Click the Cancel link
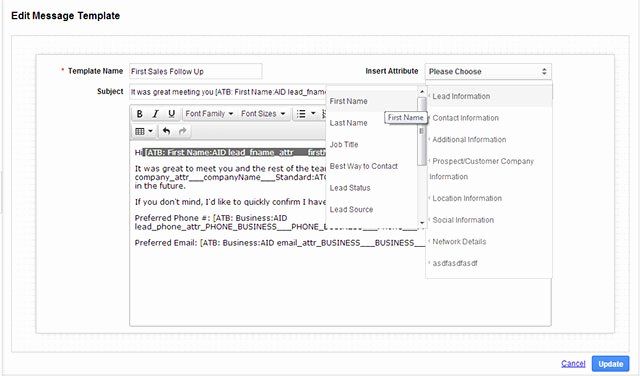This screenshot has width=640, height=376. [x=573, y=363]
